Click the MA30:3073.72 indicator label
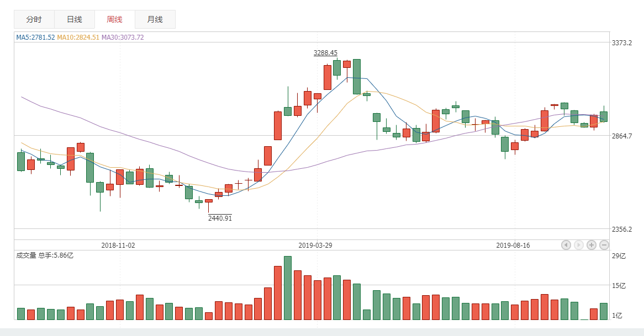The width and height of the screenshot is (644, 336). tap(123, 38)
